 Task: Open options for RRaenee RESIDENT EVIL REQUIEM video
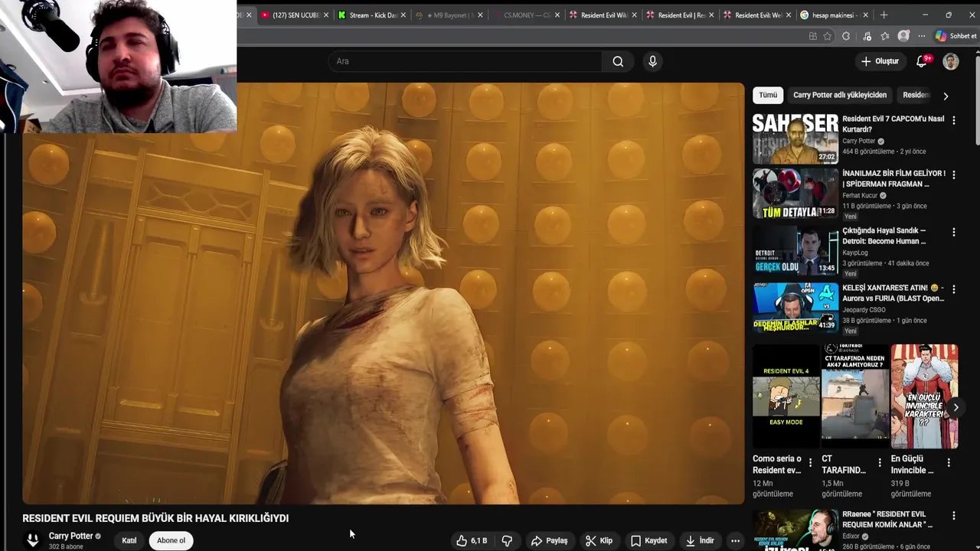[x=953, y=517]
